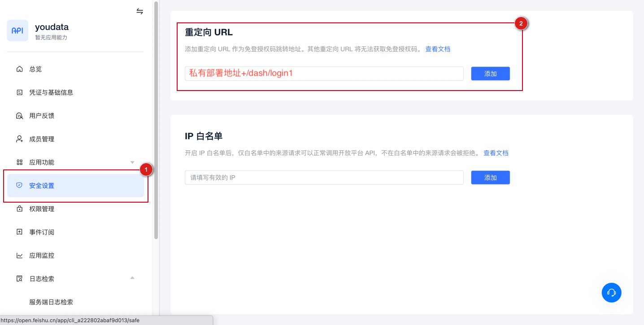Click 添加 to add the redirect URL
Screen dimensions: 644x325
[490, 74]
